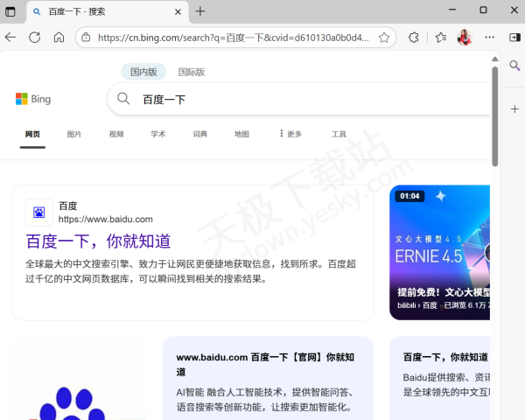Click the sidebar search icon
525x420 pixels.
click(515, 66)
